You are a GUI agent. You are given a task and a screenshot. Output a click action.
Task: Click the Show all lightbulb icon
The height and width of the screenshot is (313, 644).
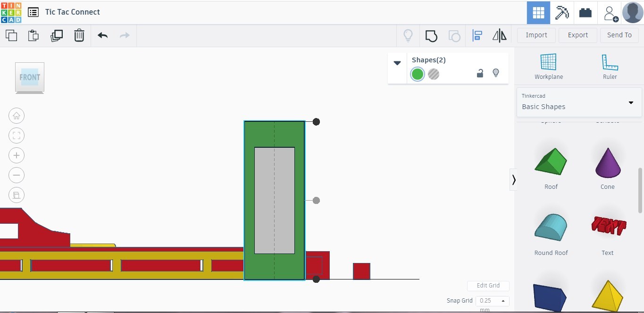click(408, 35)
